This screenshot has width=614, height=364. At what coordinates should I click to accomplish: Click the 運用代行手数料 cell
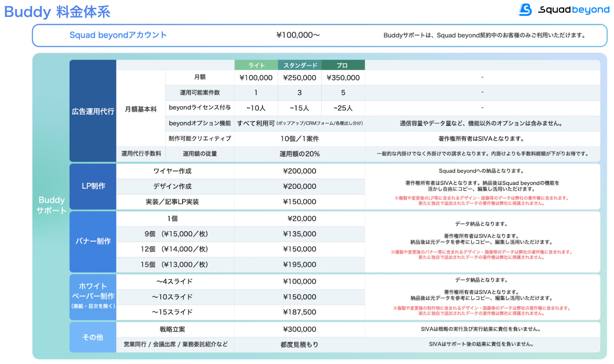tap(141, 154)
